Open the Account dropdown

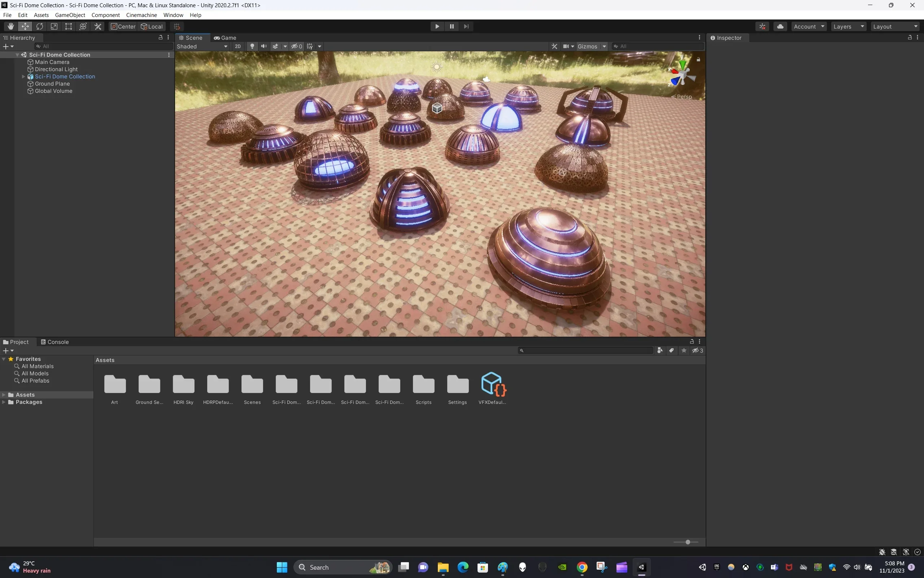coord(809,26)
